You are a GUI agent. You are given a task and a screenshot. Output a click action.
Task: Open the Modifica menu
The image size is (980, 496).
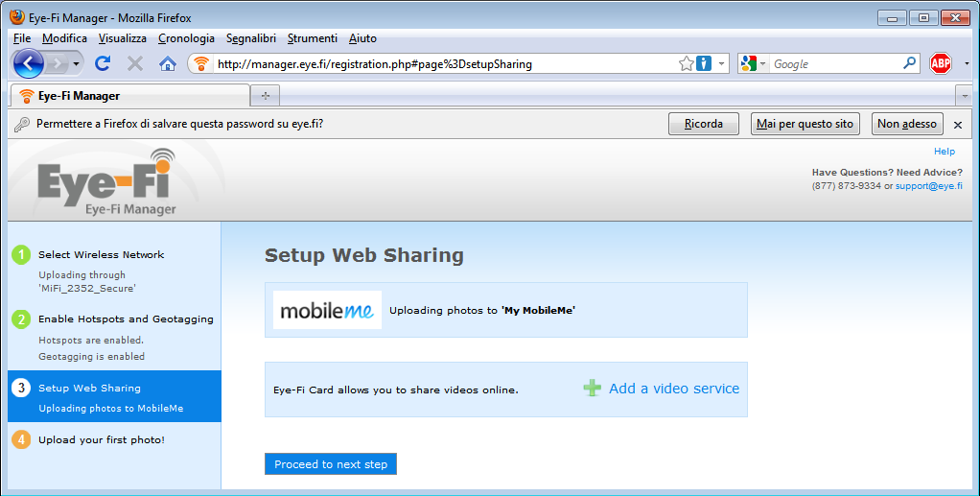(x=64, y=38)
